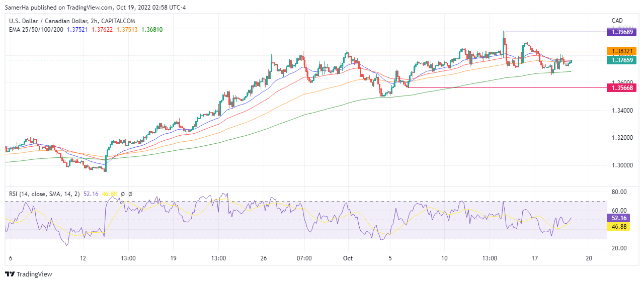The image size is (644, 283).
Task: Click the pink 1.35668 support price label
Action: tap(623, 87)
